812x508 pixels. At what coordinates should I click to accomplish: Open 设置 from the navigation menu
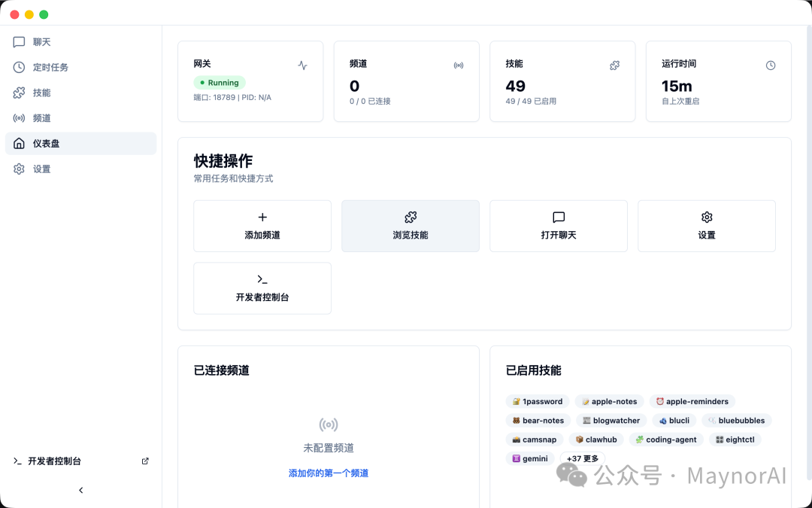pyautogui.click(x=41, y=169)
